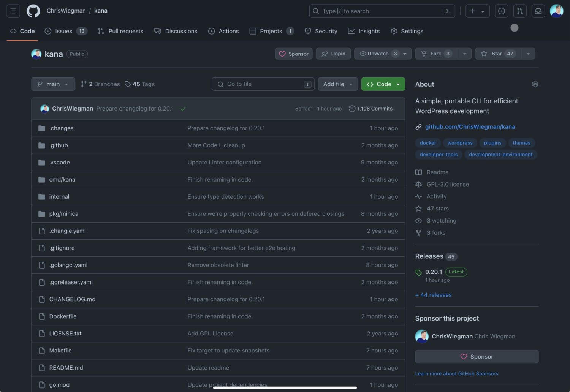Click the Sponsor heart button at top
Viewport: 570px width, 392px height.
pos(294,54)
